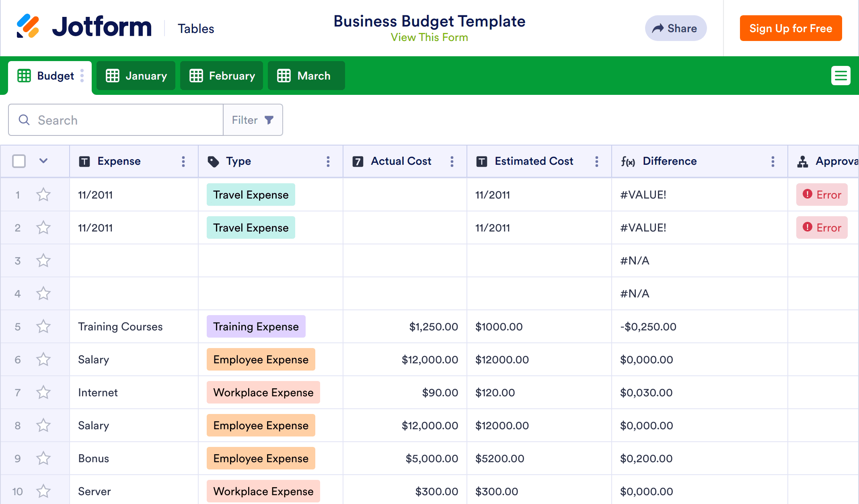Click the Jotform logo icon
This screenshot has width=859, height=504.
[28, 26]
